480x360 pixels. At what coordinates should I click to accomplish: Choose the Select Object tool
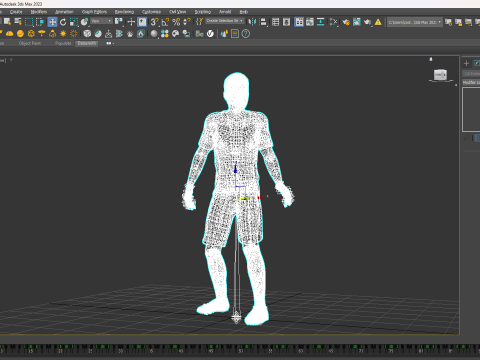tap(7, 22)
